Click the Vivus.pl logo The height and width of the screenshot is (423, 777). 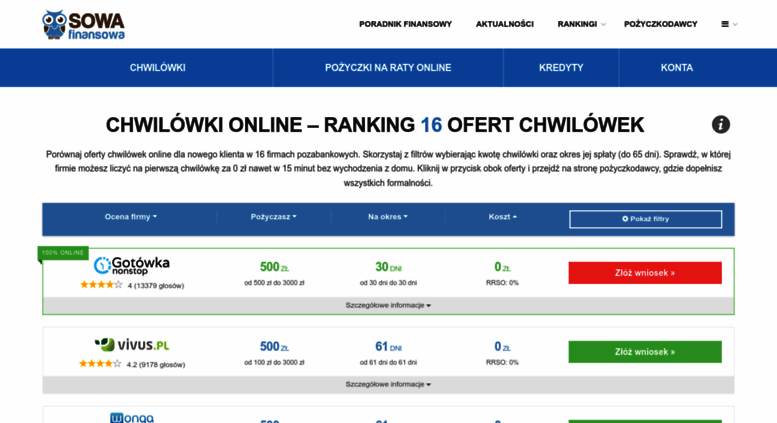[132, 344]
